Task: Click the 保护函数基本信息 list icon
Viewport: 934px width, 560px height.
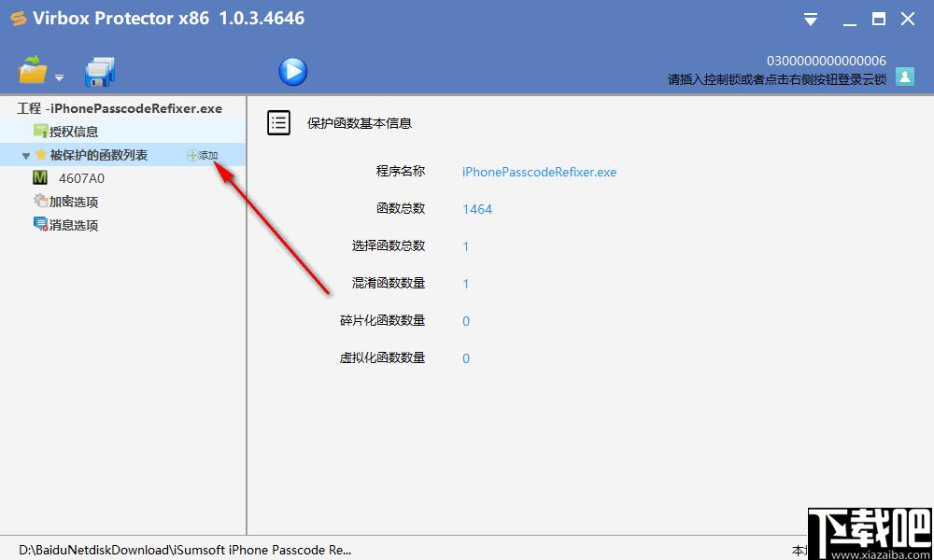Action: [278, 123]
